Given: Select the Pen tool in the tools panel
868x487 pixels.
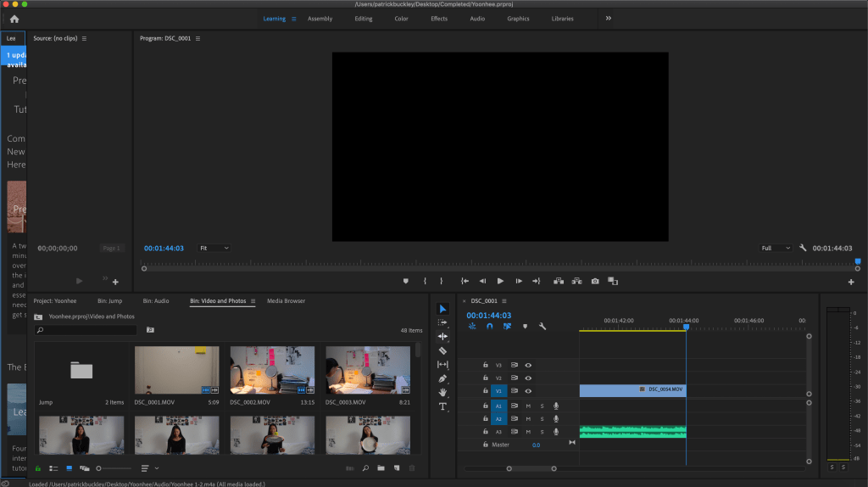Looking at the screenshot, I should click(442, 378).
